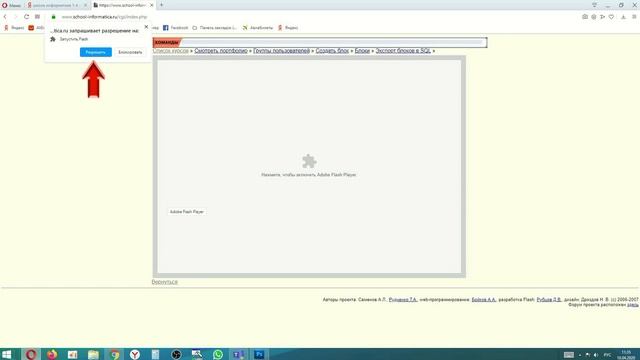Viewport: 640px width, 360px height.
Task: Open the Создать блок link
Action: point(332,51)
